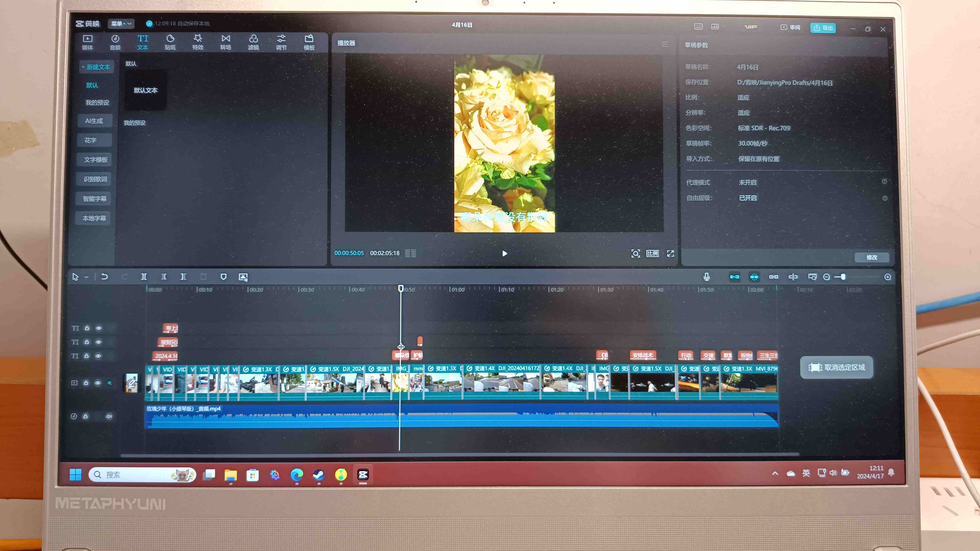Click the VIP icon in title bar

point(750,27)
